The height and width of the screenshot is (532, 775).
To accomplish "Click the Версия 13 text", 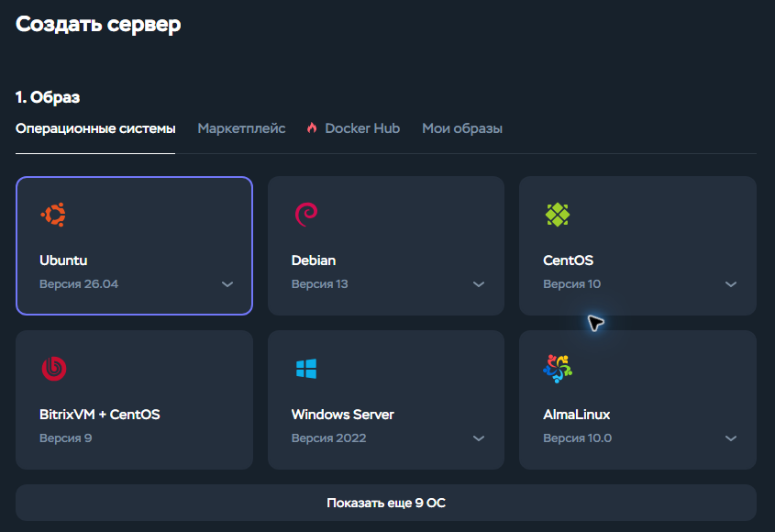I will click(x=319, y=284).
